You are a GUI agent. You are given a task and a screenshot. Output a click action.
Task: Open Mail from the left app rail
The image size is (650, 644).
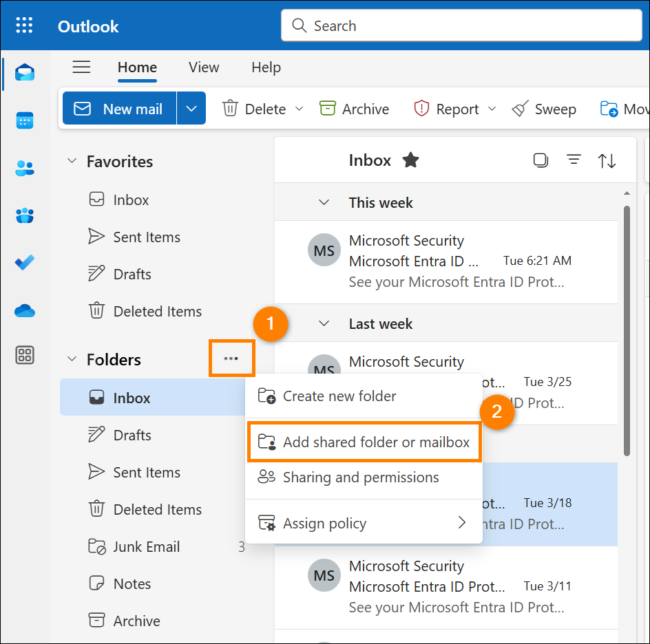tap(25, 73)
